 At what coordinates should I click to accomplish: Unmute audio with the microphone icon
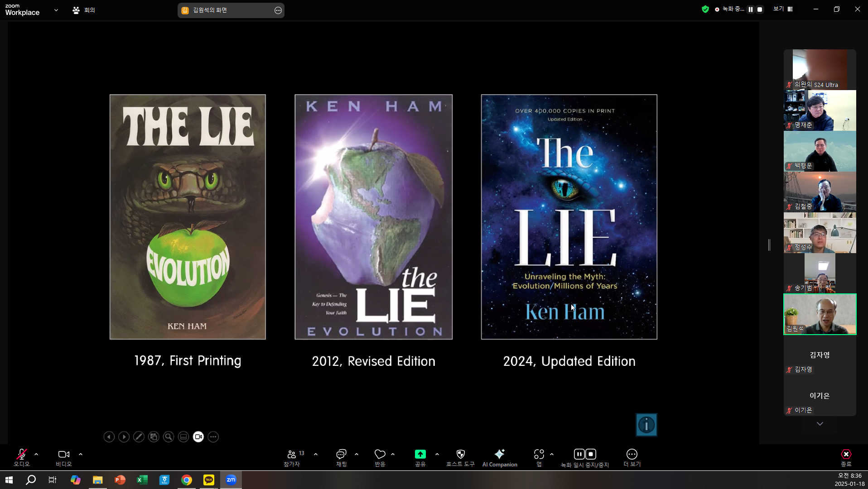coord(21,454)
